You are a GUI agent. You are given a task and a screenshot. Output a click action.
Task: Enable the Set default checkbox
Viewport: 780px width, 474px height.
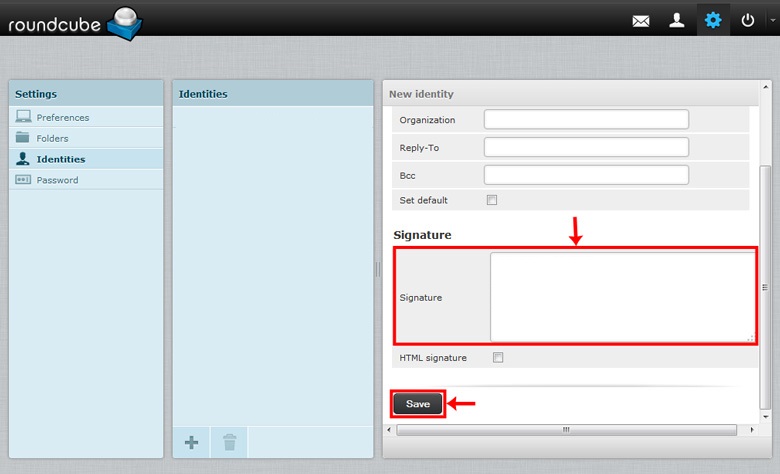491,200
